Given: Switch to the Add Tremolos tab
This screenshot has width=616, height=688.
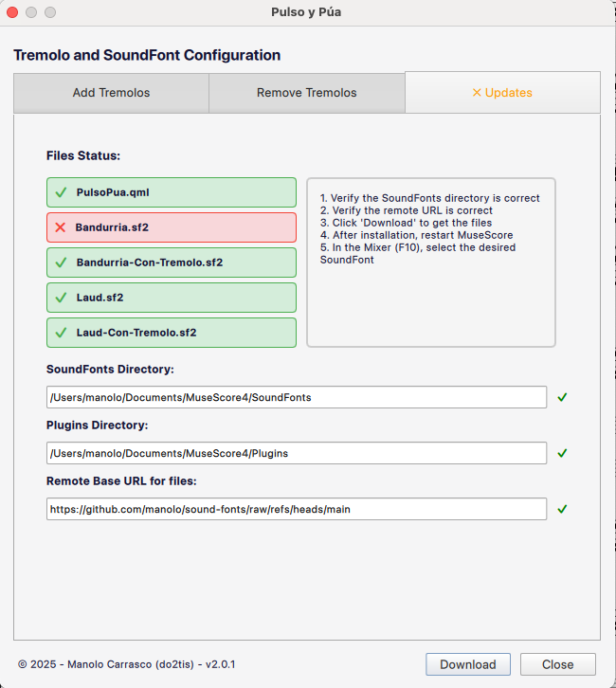Looking at the screenshot, I should click(x=111, y=93).
